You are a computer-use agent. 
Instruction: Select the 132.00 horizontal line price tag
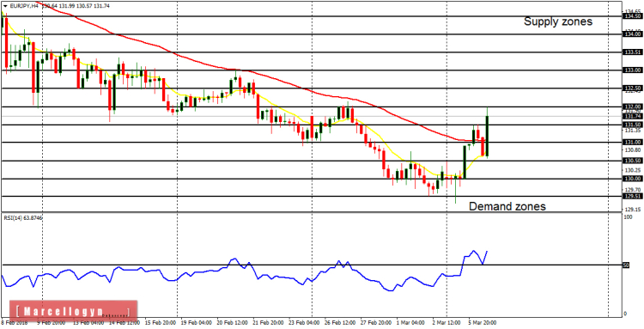tap(632, 107)
